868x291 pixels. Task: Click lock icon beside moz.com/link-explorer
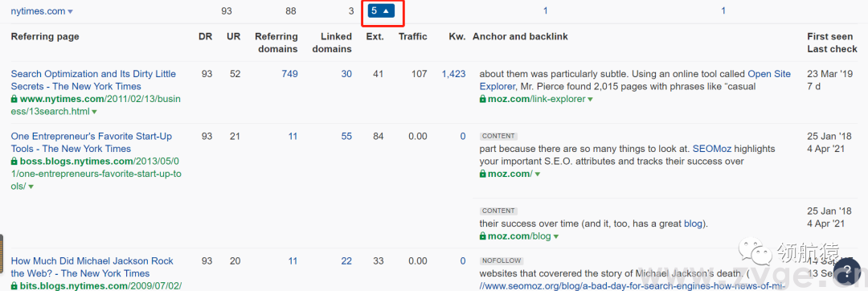[483, 99]
